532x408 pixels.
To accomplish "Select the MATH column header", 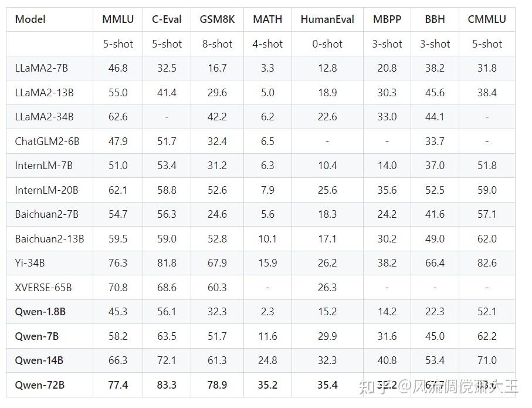I will point(267,19).
